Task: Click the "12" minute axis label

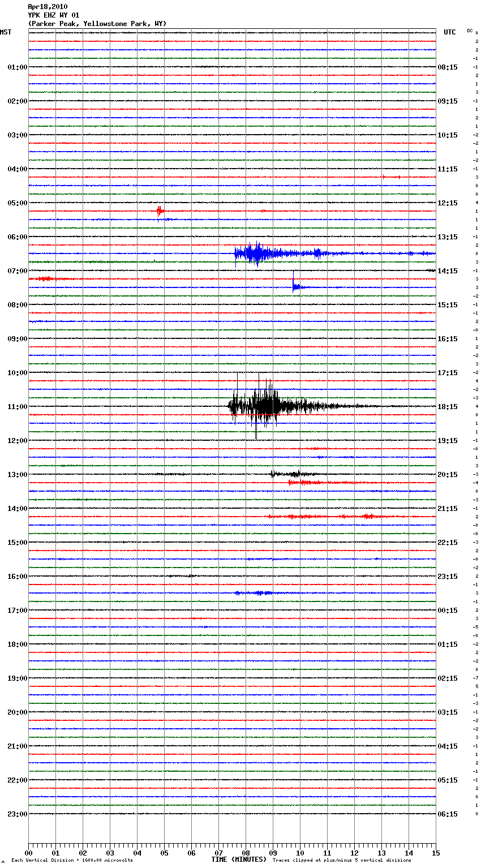Action: (x=354, y=853)
